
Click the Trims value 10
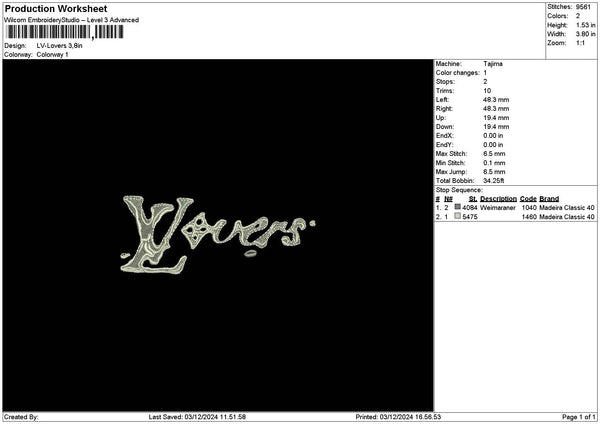coord(487,91)
